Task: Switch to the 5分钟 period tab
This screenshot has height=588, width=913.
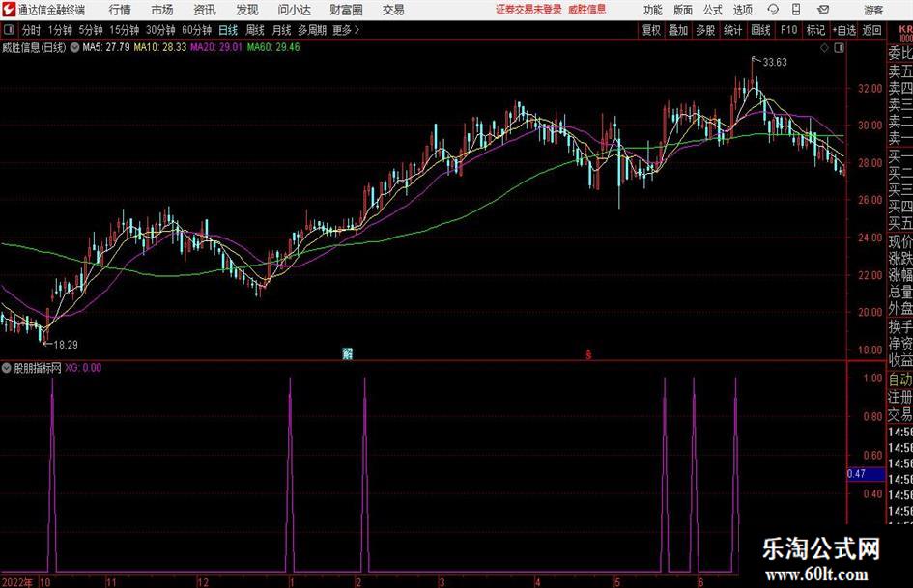Action: point(91,30)
